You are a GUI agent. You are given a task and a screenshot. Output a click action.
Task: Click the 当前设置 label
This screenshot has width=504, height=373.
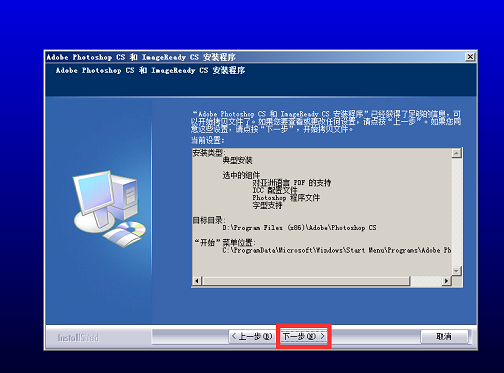[207, 140]
